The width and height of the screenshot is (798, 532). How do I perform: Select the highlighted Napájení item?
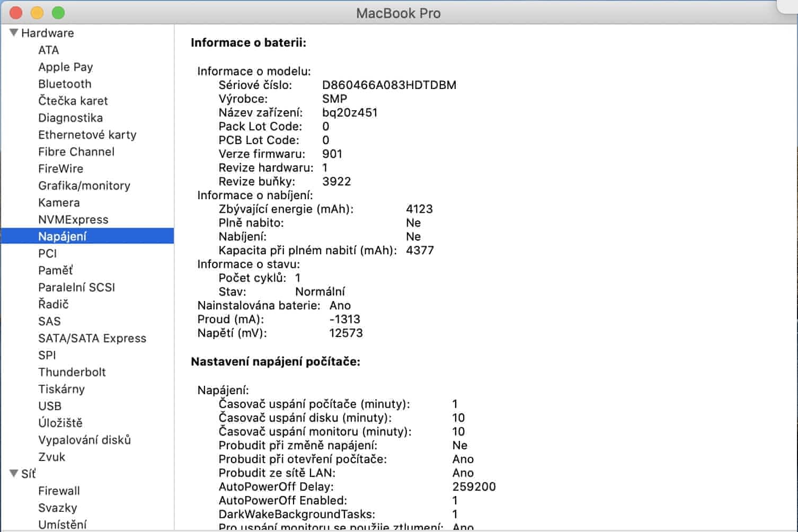click(x=87, y=236)
